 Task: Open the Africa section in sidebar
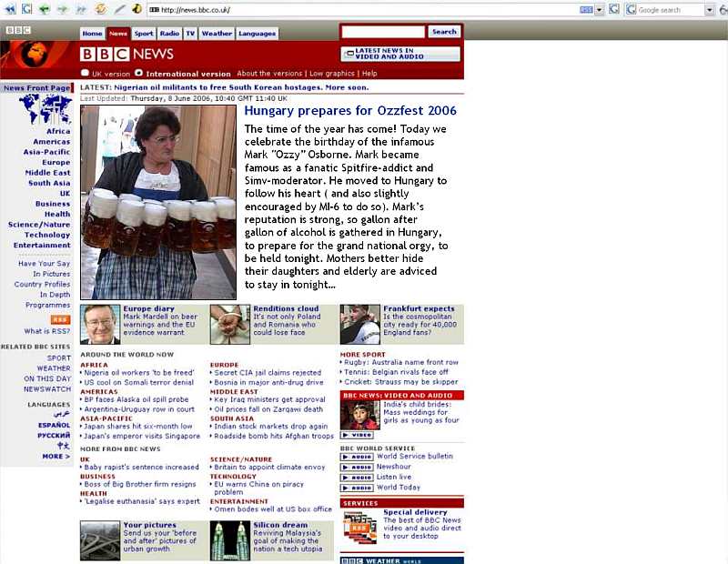point(58,131)
